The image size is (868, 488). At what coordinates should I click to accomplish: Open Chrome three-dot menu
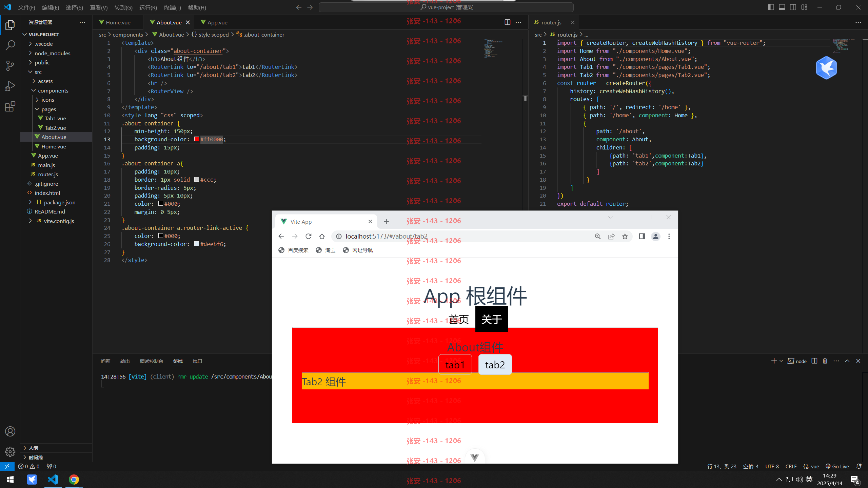coord(669,237)
